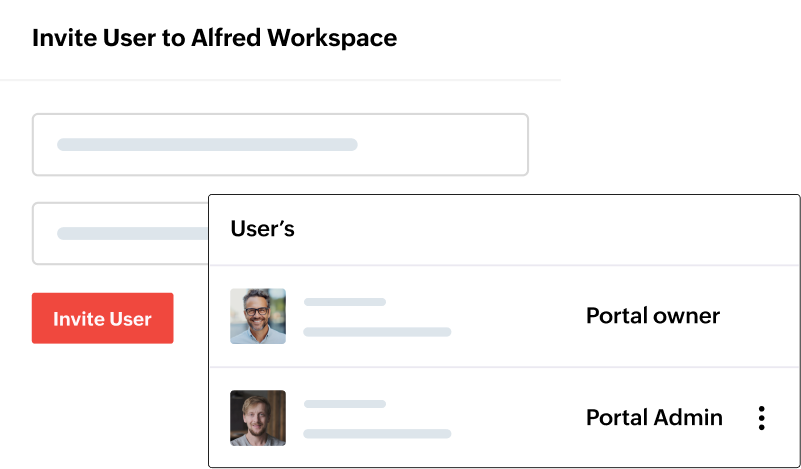Focus the second, partially hidden invite input field

tap(120, 233)
